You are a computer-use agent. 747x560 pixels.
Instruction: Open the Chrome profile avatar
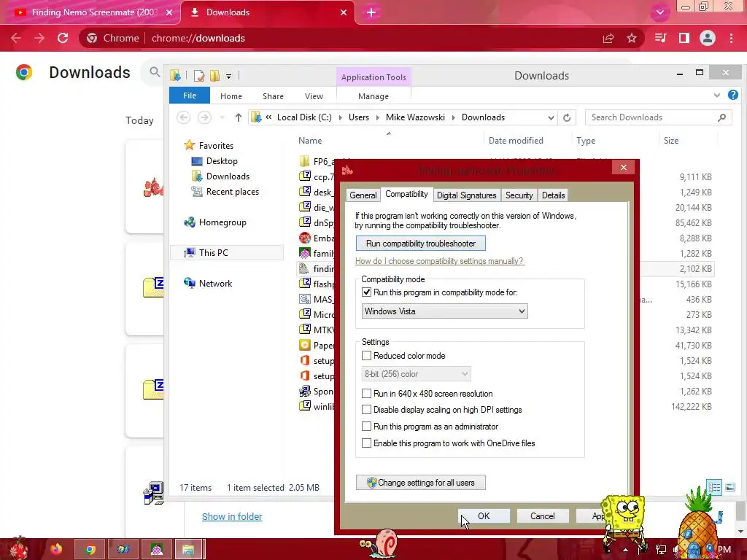[x=708, y=38]
